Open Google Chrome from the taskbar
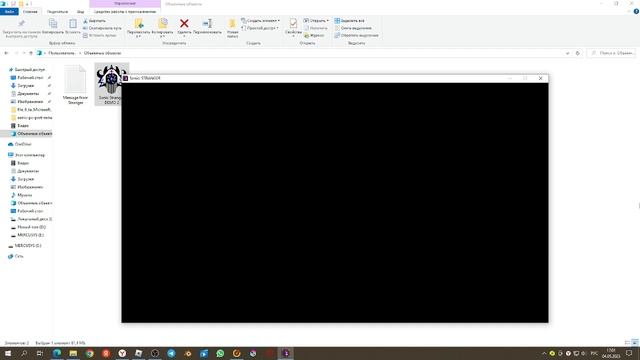 [x=89, y=353]
